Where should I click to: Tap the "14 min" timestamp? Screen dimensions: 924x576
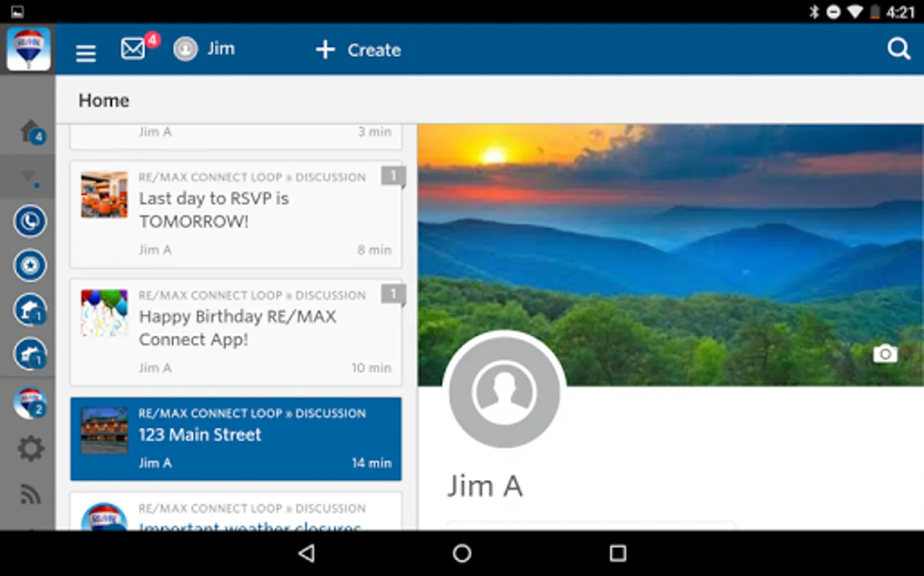tap(372, 463)
